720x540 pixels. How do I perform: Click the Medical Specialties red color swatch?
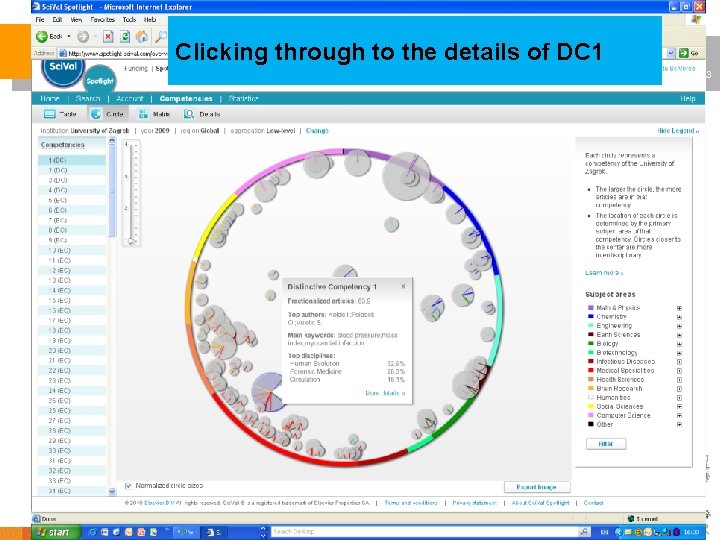[591, 371]
